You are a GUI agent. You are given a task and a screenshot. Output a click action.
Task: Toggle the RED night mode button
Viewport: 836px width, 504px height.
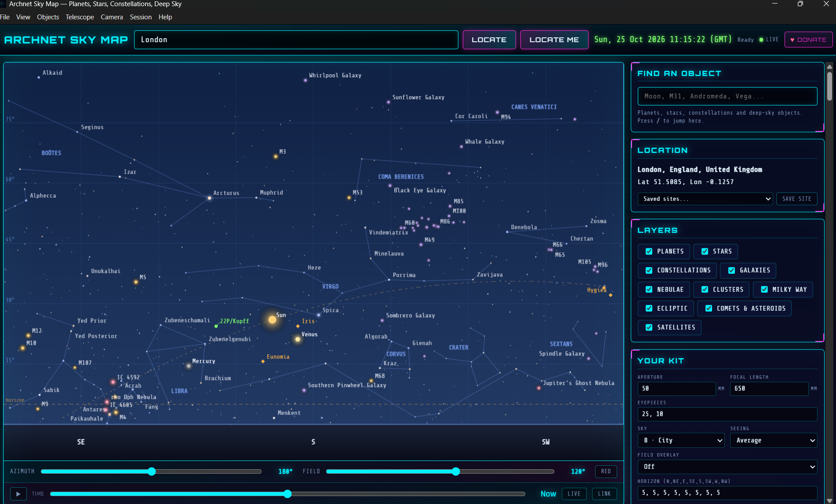pyautogui.click(x=606, y=471)
